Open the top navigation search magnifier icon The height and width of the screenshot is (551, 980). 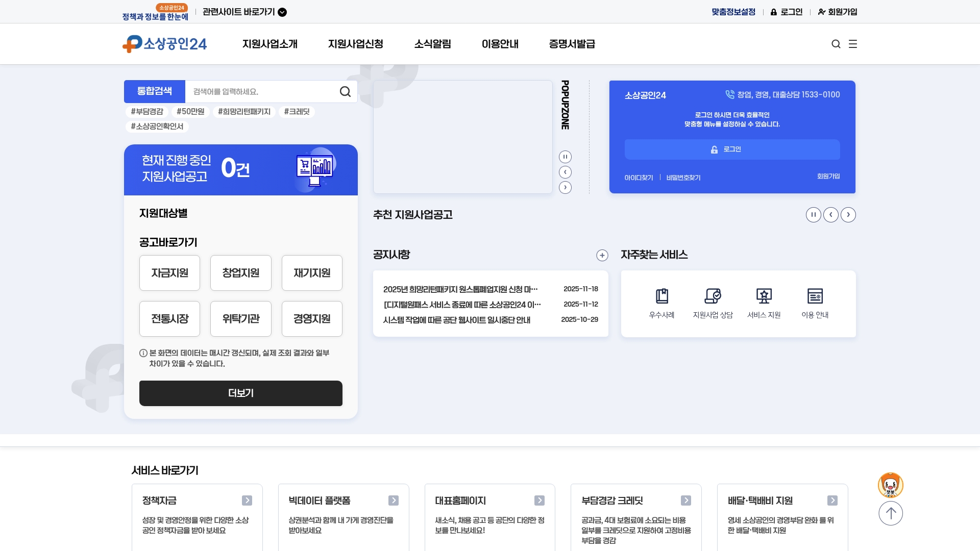(836, 44)
